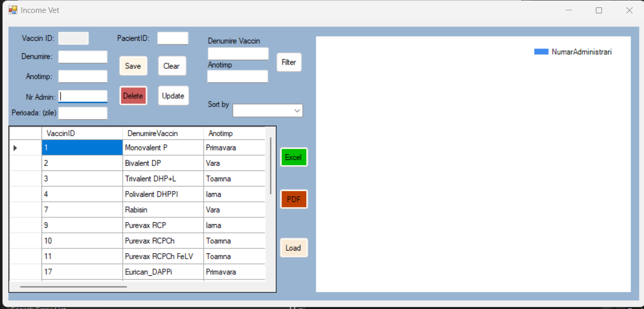The image size is (644, 309).
Task: Click the PacientID input field
Action: click(x=173, y=38)
